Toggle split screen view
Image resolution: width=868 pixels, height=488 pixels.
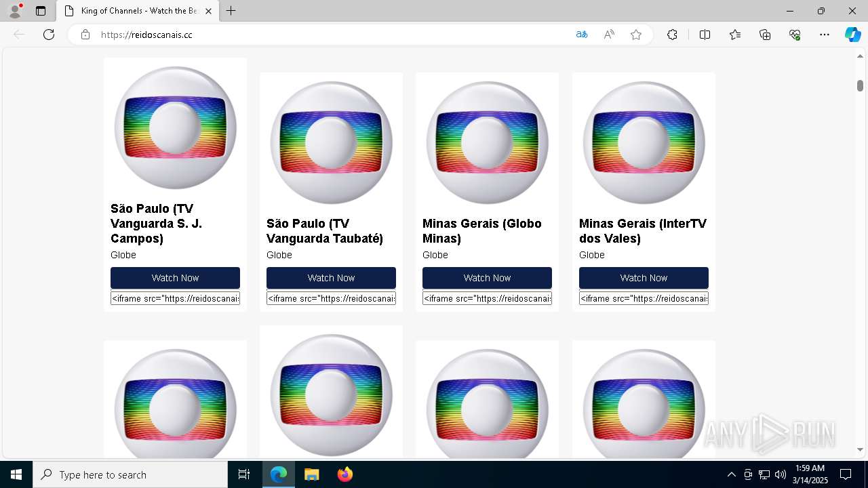coord(705,35)
